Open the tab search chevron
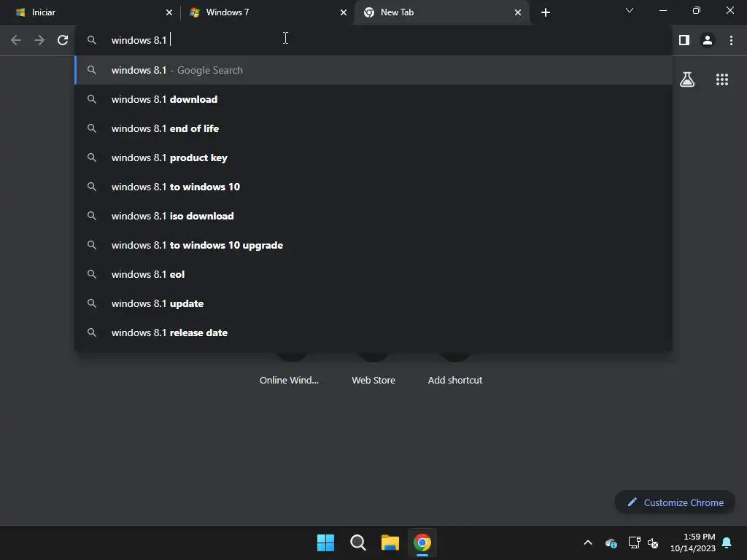Viewport: 747px width, 560px height. [x=630, y=10]
